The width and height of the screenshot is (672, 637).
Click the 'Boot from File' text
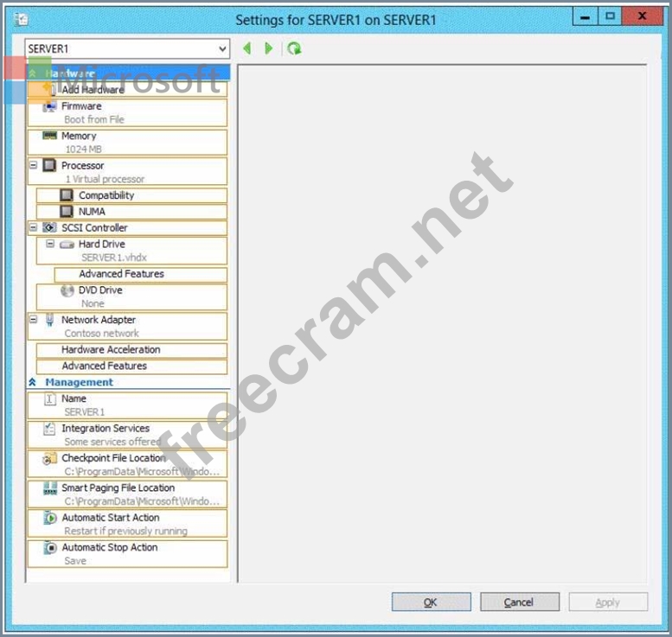coord(94,119)
